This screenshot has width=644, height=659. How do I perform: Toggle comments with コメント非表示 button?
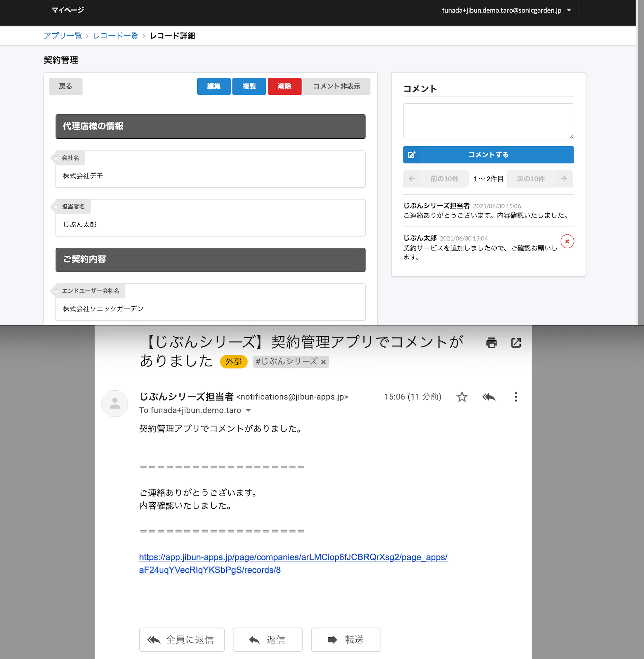[x=337, y=86]
